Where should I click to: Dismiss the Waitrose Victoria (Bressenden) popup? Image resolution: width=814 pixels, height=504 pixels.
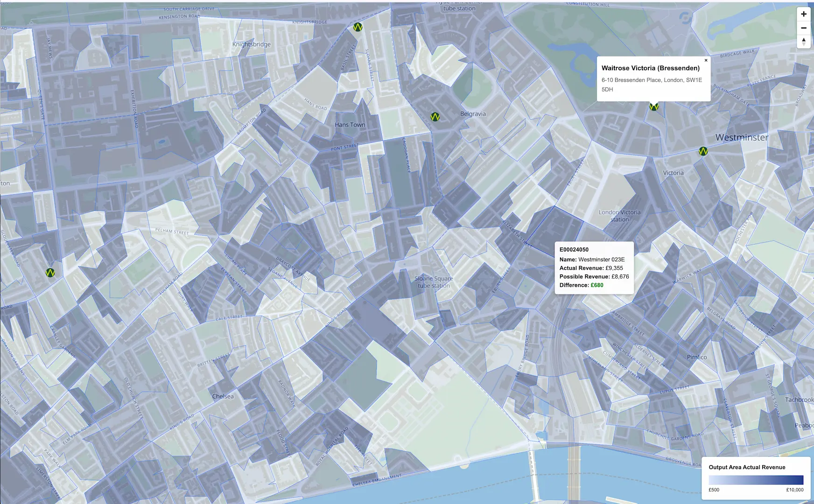706,60
